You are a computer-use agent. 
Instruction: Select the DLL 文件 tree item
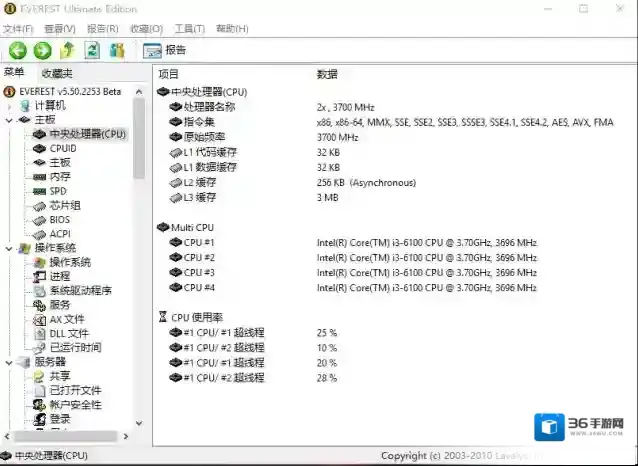tap(68, 333)
